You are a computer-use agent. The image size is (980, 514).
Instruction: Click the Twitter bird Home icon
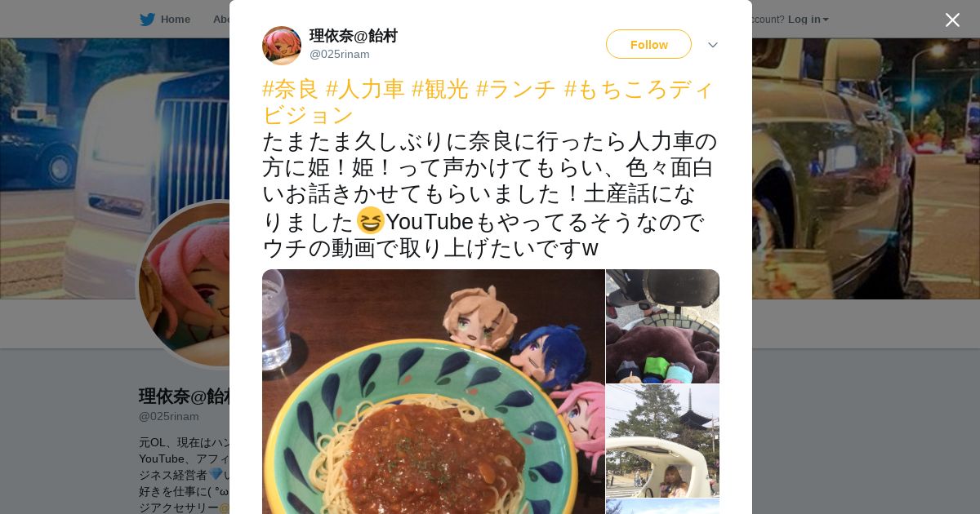point(147,20)
